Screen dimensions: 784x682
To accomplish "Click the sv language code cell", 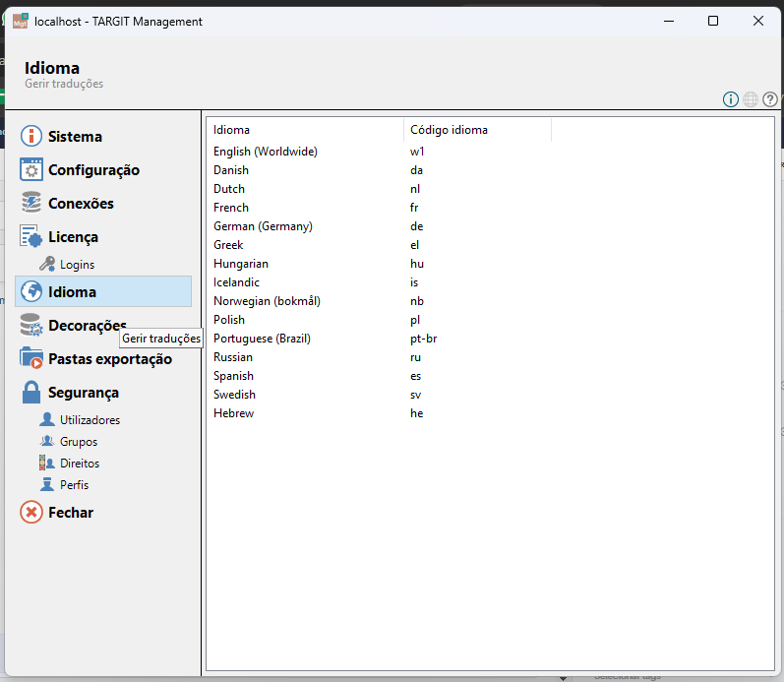I will (415, 395).
